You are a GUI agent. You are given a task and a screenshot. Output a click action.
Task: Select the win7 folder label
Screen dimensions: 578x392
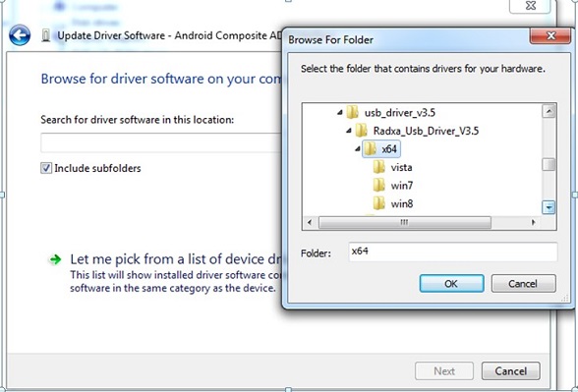[x=402, y=186]
